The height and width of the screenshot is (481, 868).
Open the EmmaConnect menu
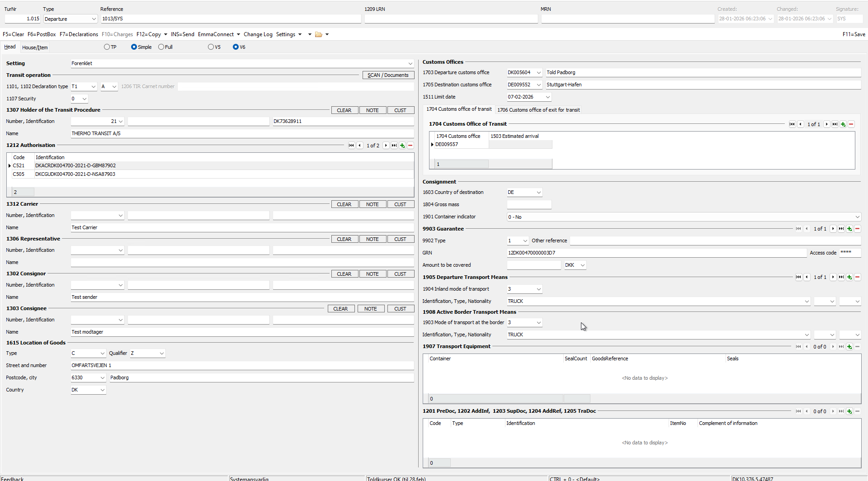point(219,34)
